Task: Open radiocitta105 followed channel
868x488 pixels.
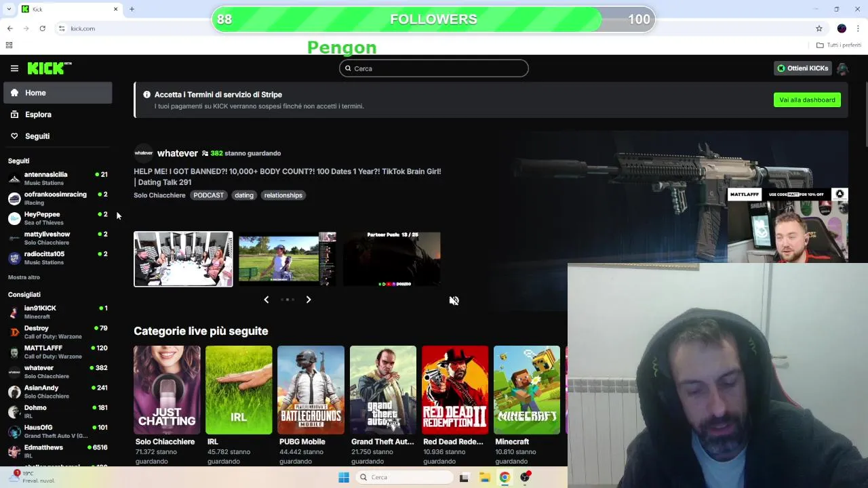Action: (58, 258)
